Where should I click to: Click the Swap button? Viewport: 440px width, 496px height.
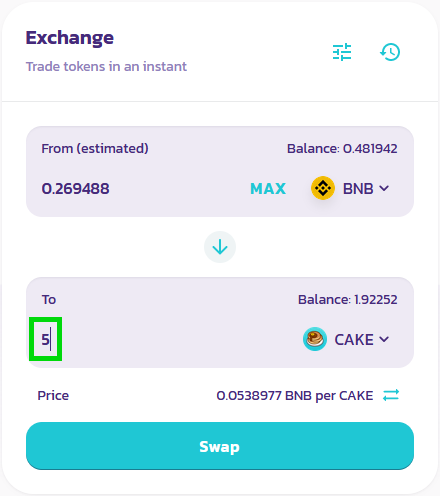[x=220, y=446]
